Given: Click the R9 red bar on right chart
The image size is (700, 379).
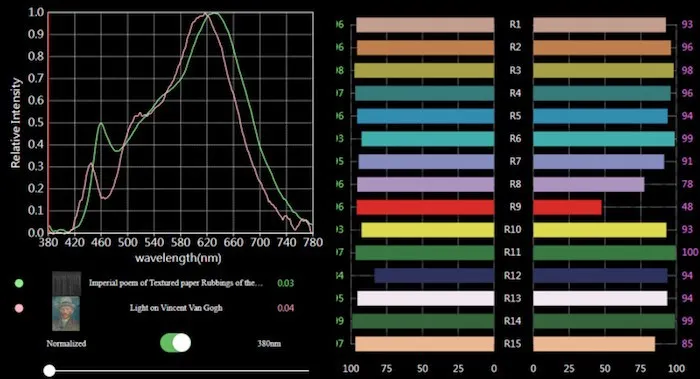Looking at the screenshot, I should (x=567, y=207).
